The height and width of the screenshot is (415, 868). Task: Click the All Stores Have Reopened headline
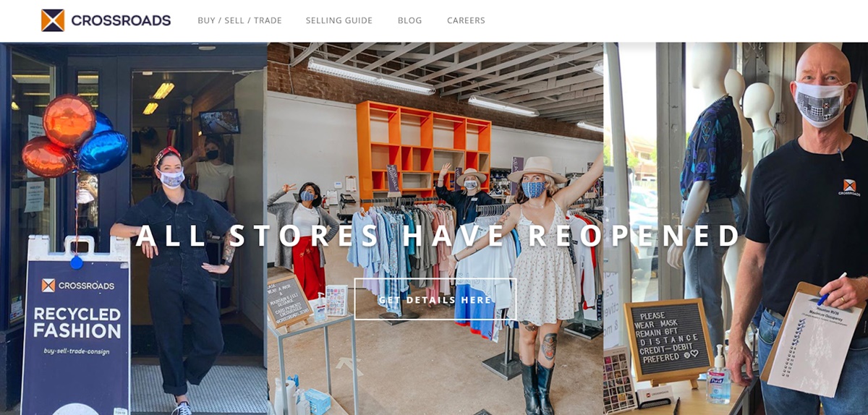[x=438, y=236]
